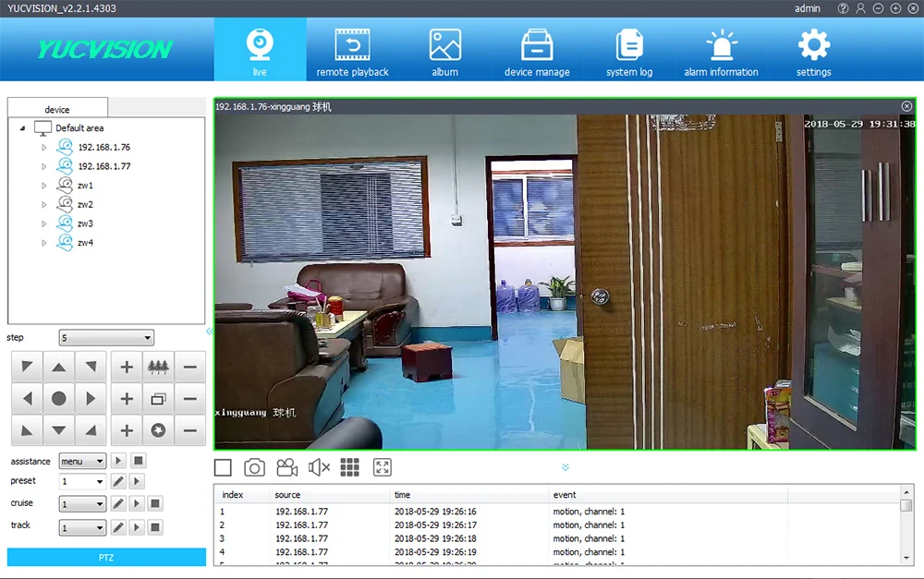Pan camera up-right with PTZ arrow
The width and height of the screenshot is (924, 579).
point(91,367)
